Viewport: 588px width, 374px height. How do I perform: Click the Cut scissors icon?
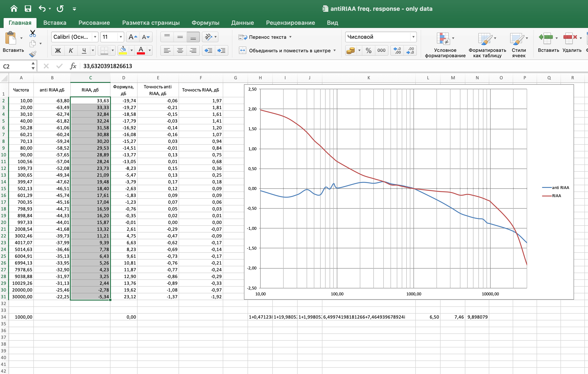[32, 33]
